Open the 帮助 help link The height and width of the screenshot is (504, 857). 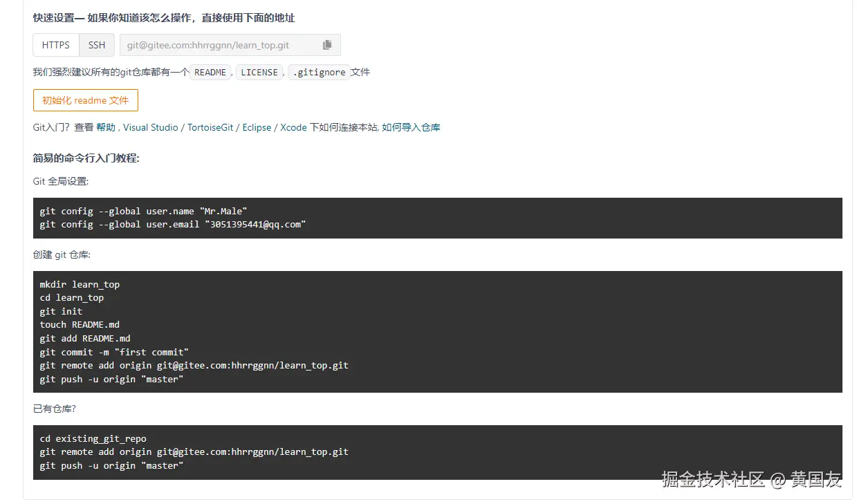(x=106, y=127)
